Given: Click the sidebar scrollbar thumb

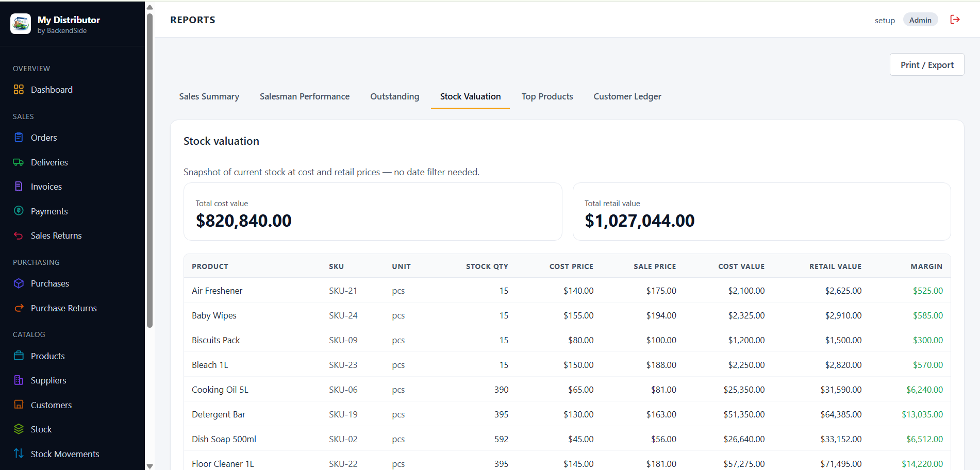Looking at the screenshot, I should [150, 170].
